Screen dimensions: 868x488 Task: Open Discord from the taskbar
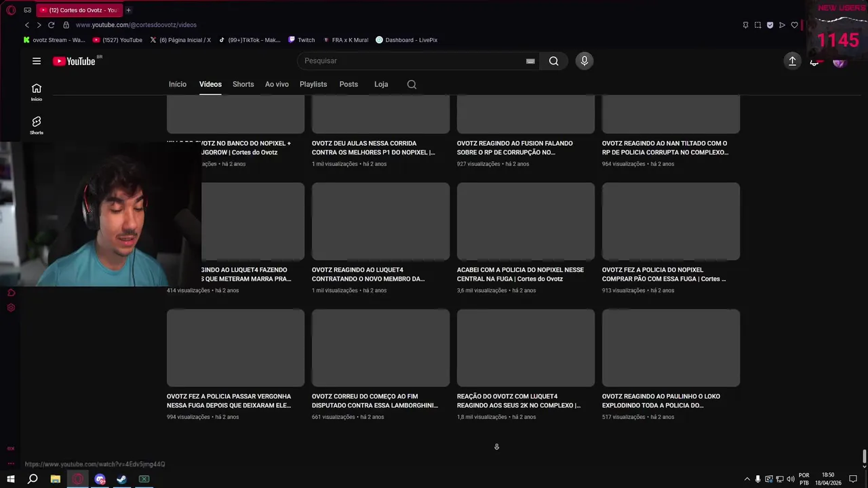click(100, 479)
